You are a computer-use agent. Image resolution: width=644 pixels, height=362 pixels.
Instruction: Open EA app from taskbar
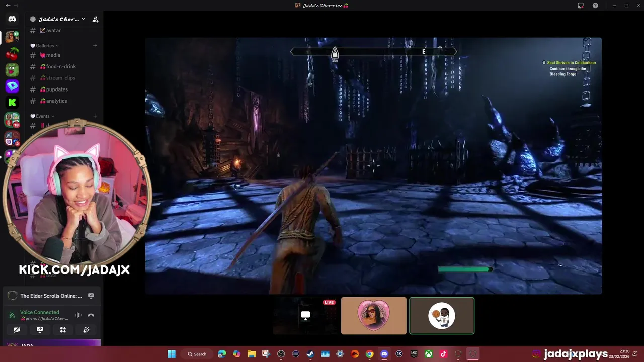coord(355,354)
